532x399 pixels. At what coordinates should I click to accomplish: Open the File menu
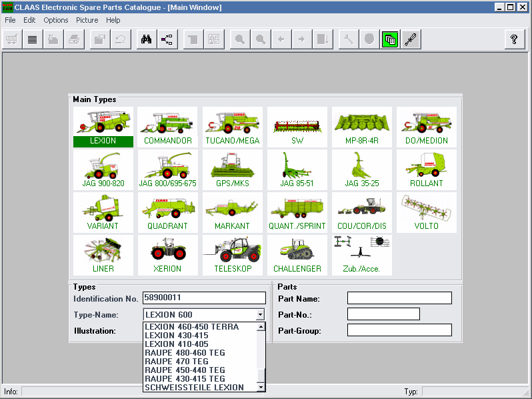10,21
